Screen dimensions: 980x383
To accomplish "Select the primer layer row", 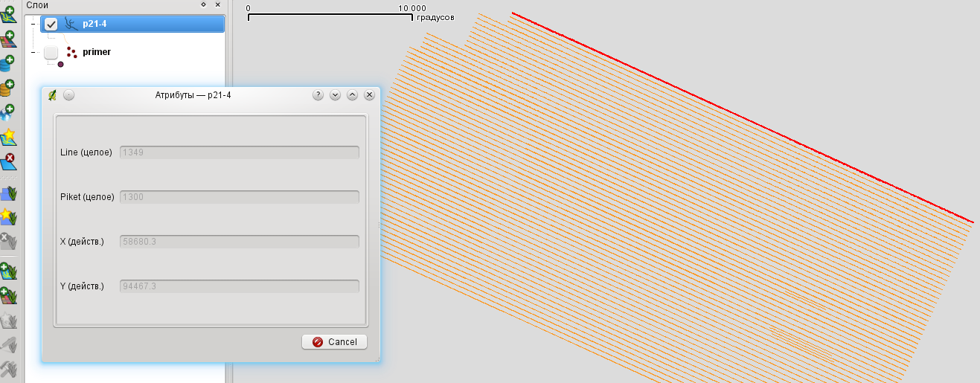I will [132, 52].
